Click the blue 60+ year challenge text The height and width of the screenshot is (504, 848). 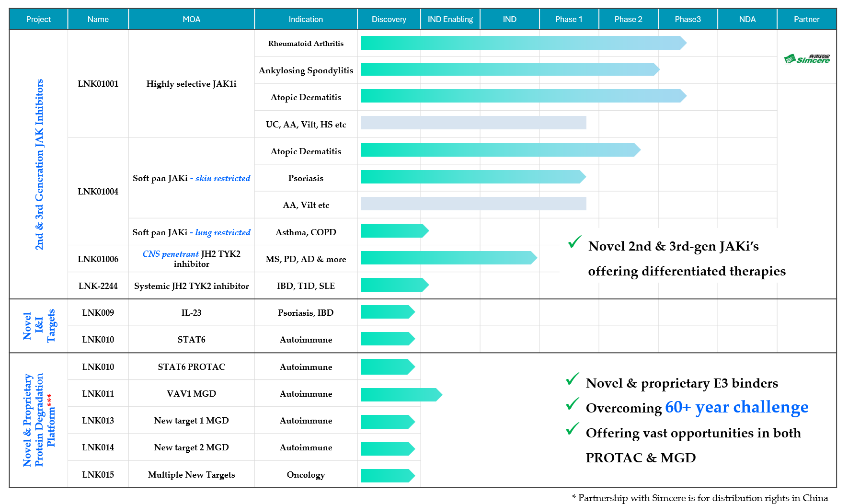pos(736,407)
